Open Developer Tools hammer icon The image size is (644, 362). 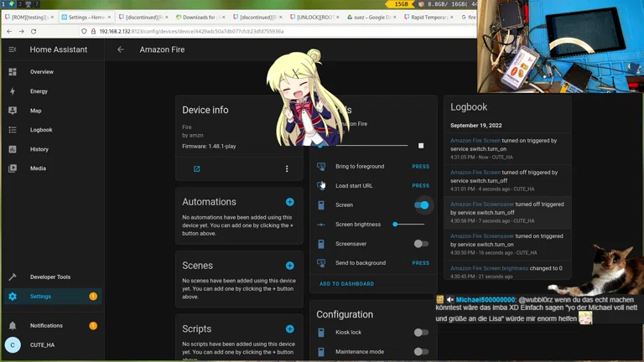[x=13, y=277]
